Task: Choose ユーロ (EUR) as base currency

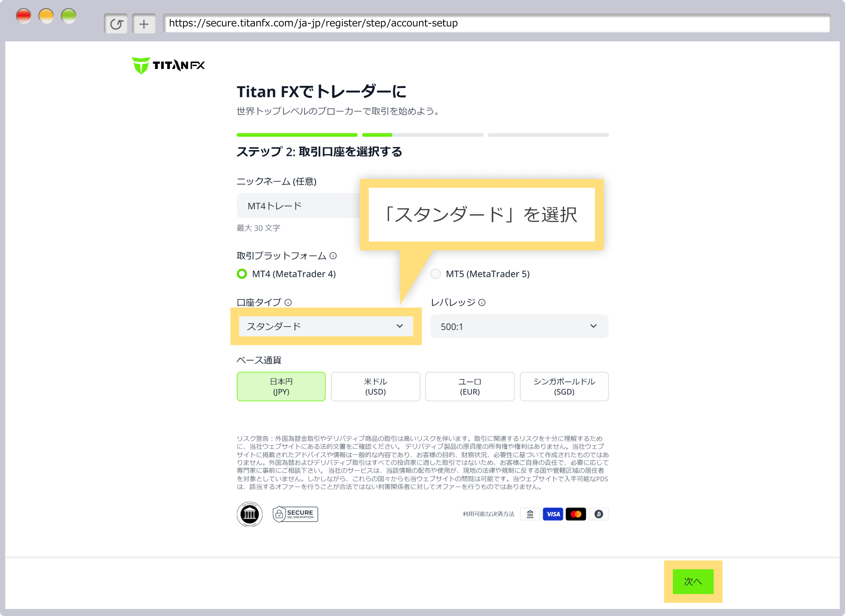Action: (x=470, y=386)
